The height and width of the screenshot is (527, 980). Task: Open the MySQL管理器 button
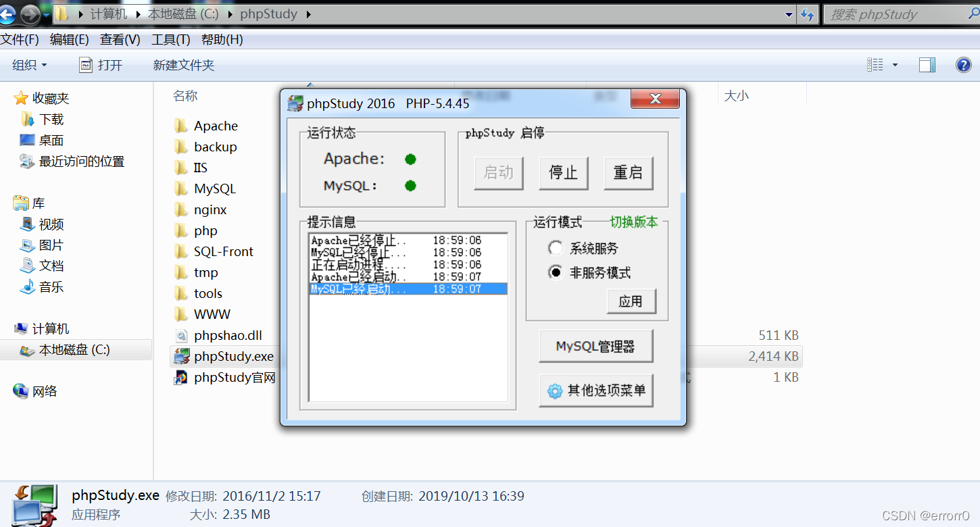click(x=595, y=347)
